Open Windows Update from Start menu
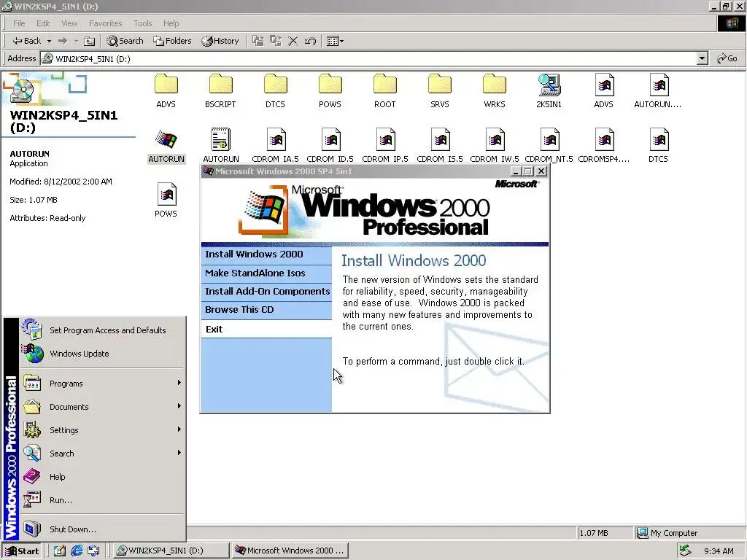 102,354
